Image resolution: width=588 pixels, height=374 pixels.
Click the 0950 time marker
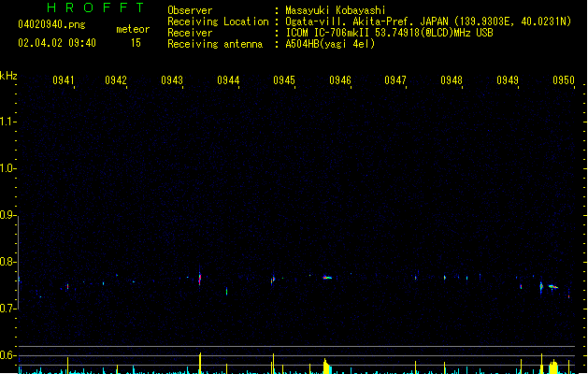coord(564,80)
